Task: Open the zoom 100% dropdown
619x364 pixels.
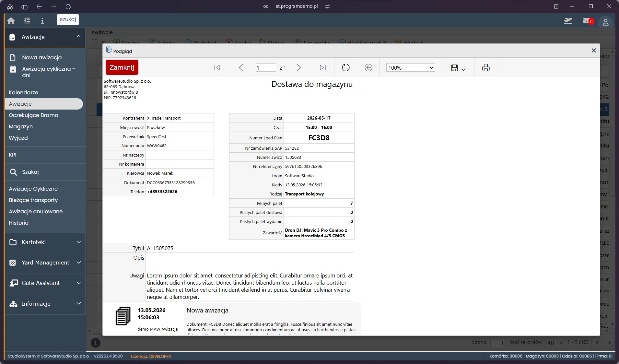Action: pyautogui.click(x=410, y=67)
